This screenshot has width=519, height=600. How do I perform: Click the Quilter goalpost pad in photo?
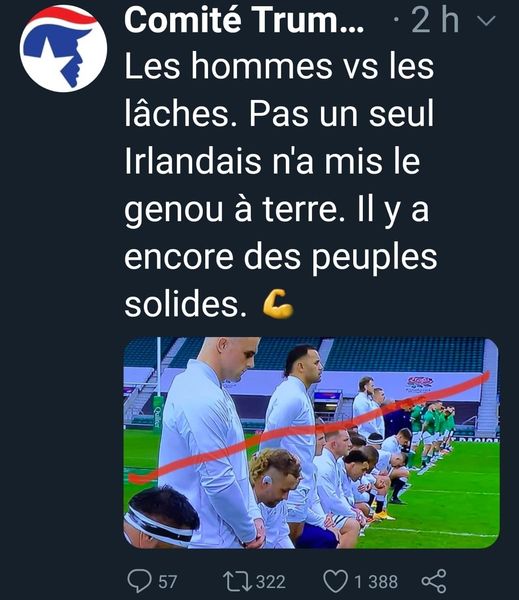click(x=158, y=415)
